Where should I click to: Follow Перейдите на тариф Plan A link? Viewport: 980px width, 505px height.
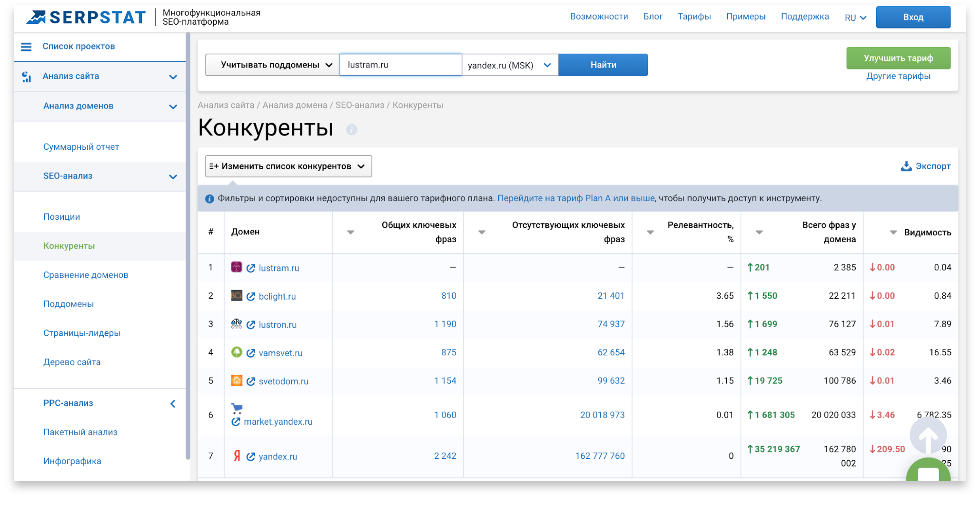(575, 198)
